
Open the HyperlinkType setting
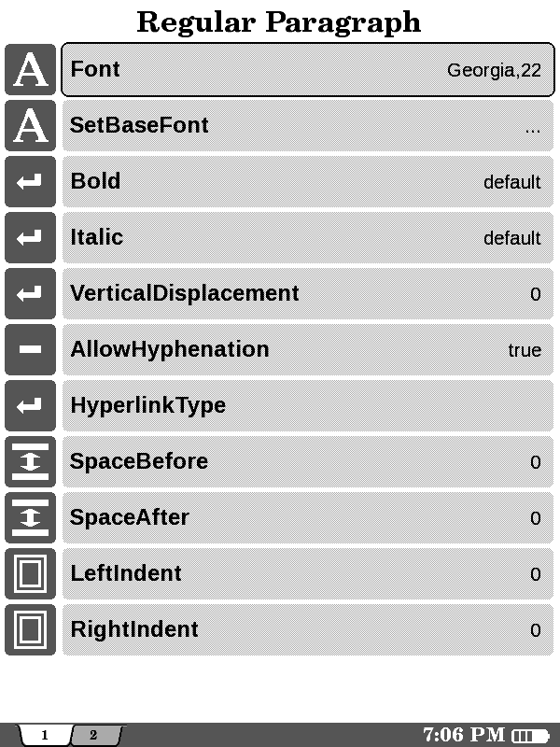pos(308,406)
